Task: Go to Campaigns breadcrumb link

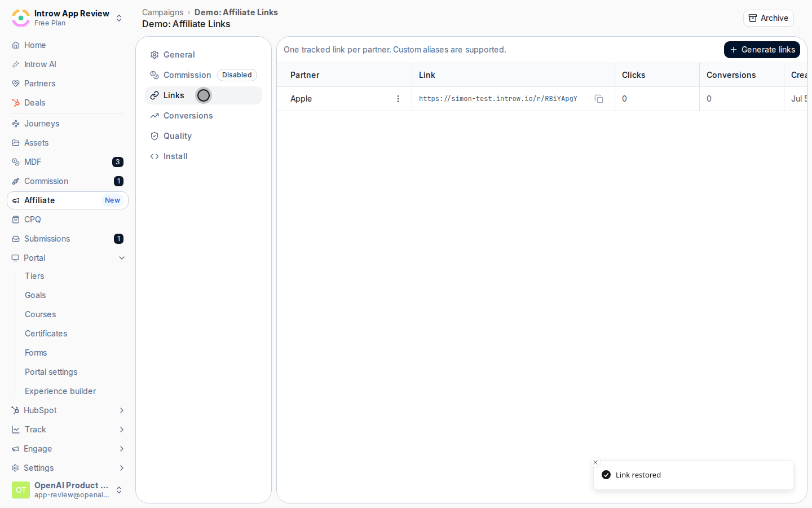Action: [162, 12]
